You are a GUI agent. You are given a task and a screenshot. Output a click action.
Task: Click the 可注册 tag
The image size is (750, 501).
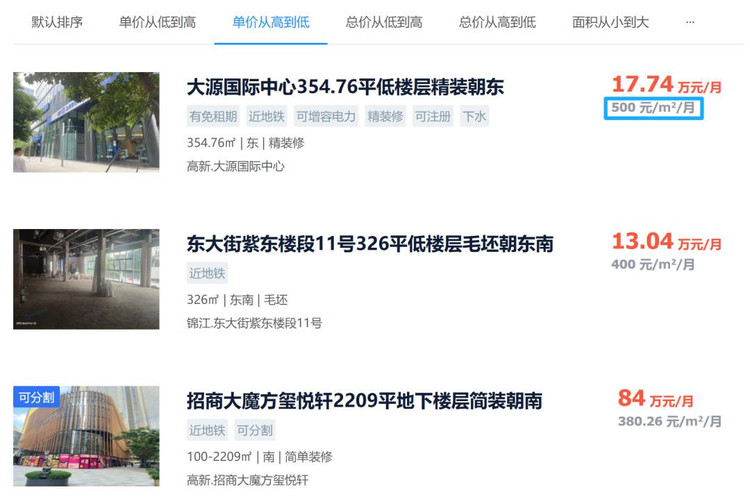point(433,116)
